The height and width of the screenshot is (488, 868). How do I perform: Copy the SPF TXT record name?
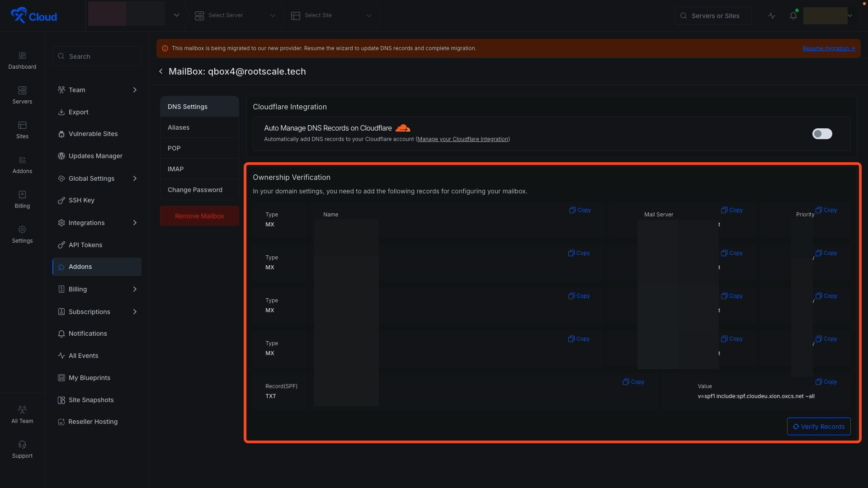click(x=633, y=382)
